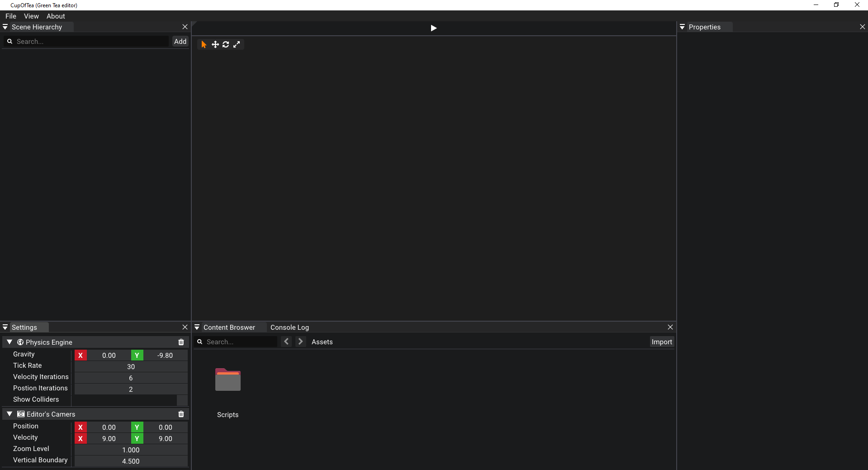Click Vertical Boundary value field
This screenshot has height=470, width=868.
point(131,461)
